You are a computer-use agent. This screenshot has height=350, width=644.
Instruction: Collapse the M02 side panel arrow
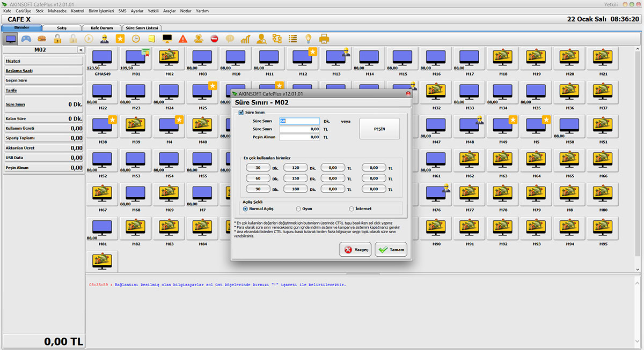[80, 50]
